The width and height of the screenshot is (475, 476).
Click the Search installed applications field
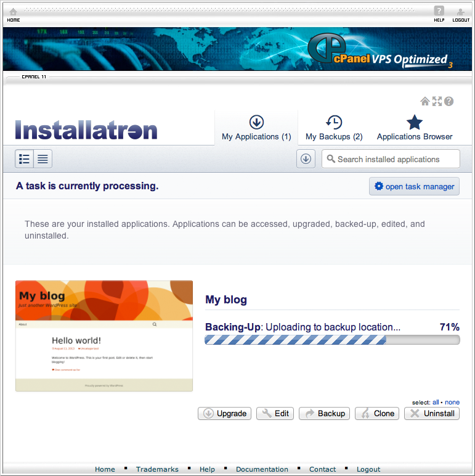(x=391, y=158)
